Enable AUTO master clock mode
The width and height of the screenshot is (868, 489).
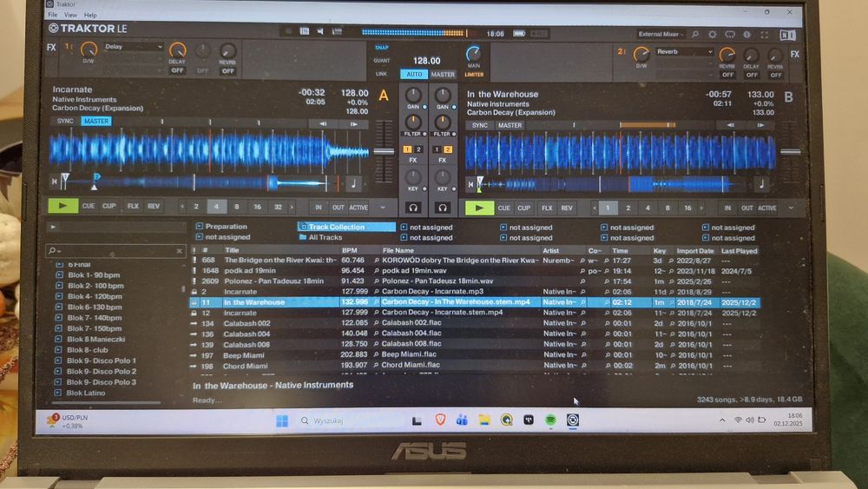[414, 74]
